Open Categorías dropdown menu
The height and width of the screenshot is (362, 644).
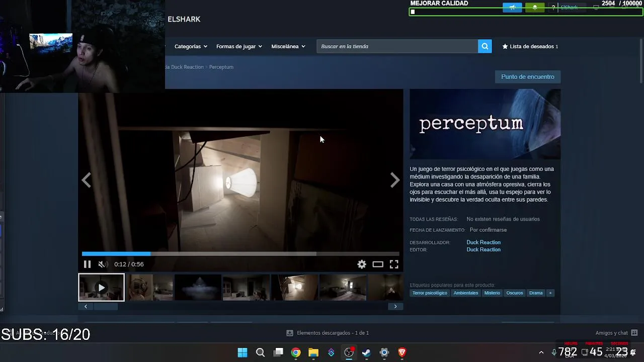(x=191, y=46)
